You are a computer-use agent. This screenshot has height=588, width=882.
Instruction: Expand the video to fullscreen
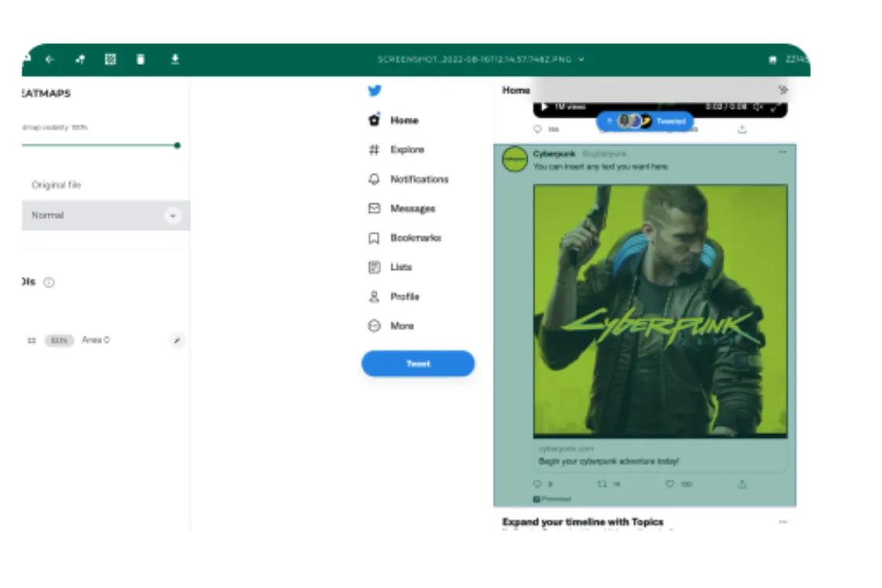click(x=776, y=107)
